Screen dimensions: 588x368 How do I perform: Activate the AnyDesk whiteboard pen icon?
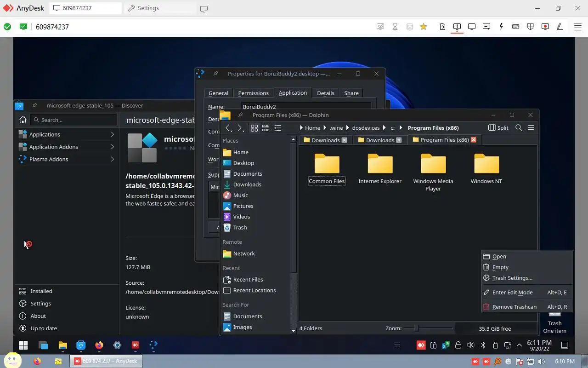point(560,27)
